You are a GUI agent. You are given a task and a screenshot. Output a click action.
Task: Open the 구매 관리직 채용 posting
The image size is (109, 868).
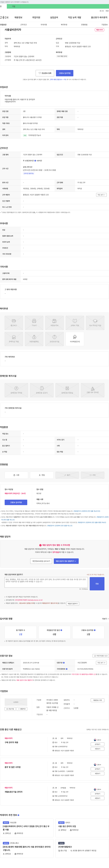coord(11,742)
